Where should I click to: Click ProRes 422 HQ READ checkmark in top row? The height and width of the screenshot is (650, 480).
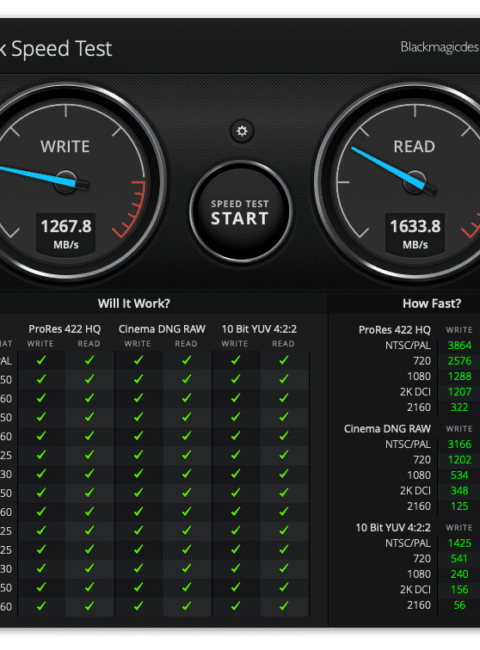pos(89,360)
